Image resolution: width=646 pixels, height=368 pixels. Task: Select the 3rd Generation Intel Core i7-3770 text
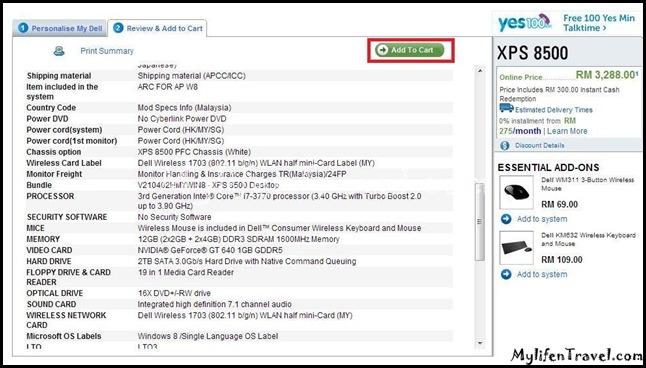279,201
